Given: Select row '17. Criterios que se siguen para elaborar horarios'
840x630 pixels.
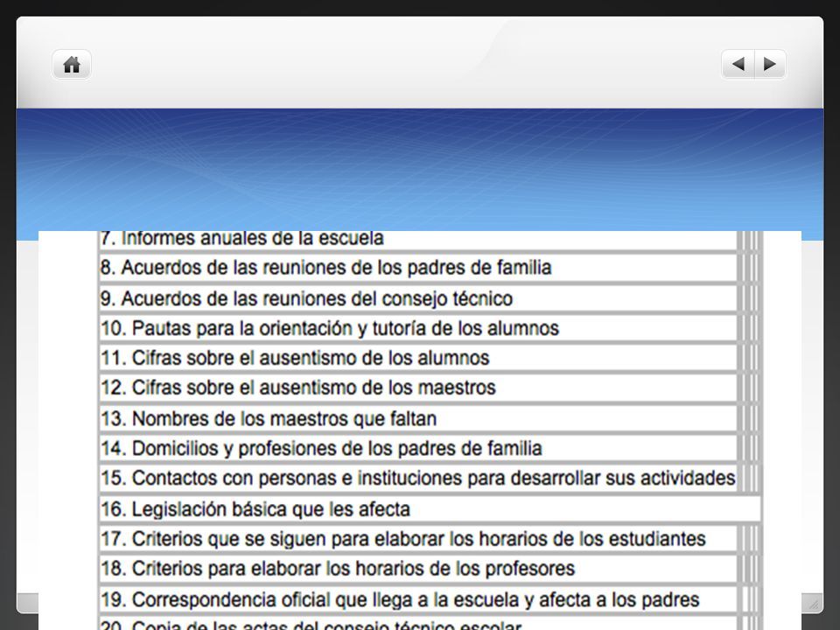Looking at the screenshot, I should tap(418, 539).
